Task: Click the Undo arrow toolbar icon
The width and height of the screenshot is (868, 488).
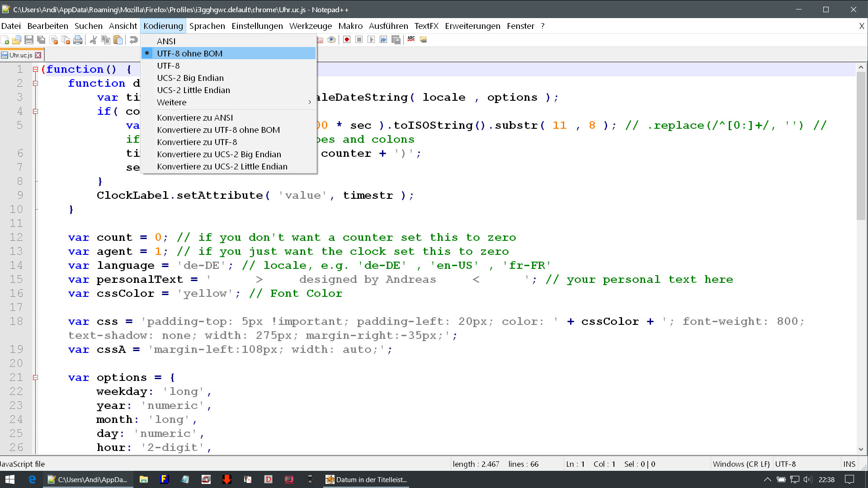Action: click(x=133, y=40)
